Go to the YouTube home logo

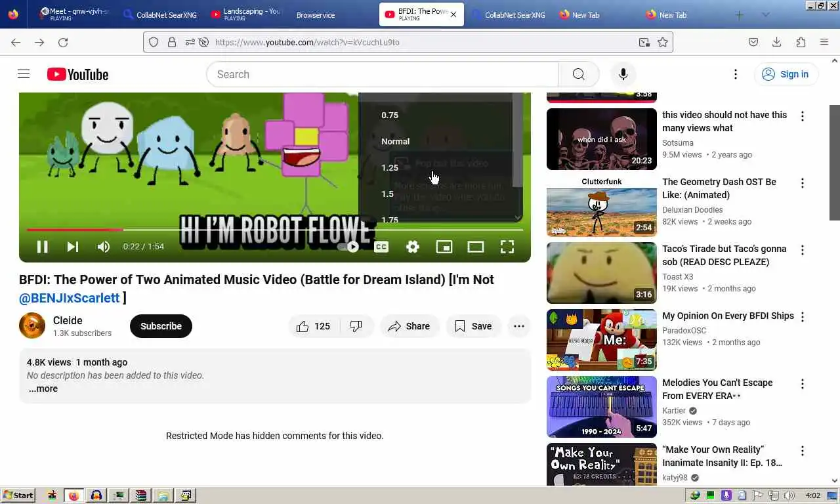click(x=77, y=74)
